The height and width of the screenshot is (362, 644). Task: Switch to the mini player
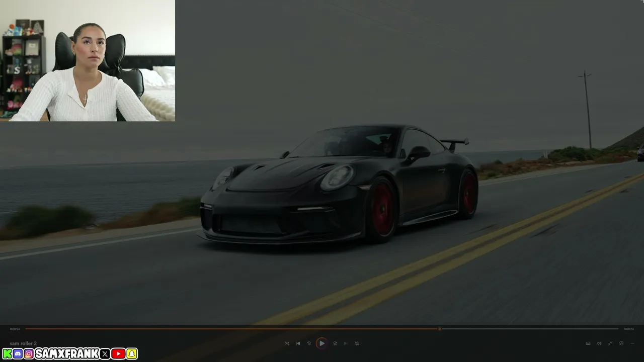click(621, 343)
